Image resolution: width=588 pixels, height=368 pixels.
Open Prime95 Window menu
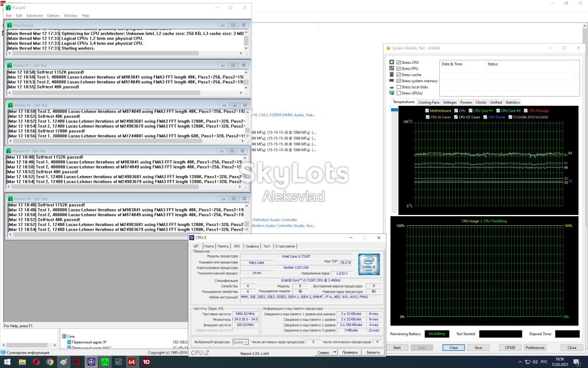(71, 16)
